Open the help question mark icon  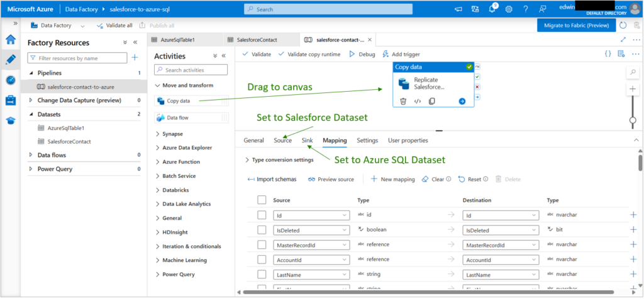click(525, 9)
